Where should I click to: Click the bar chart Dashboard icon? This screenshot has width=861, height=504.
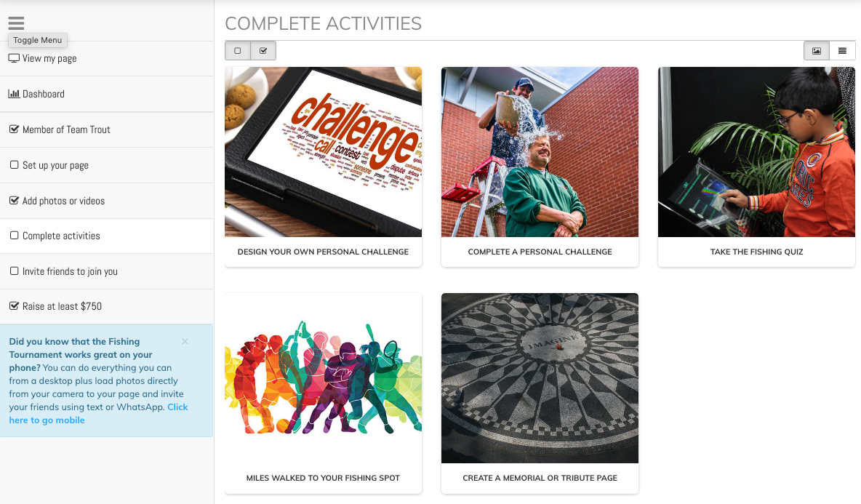click(x=14, y=94)
